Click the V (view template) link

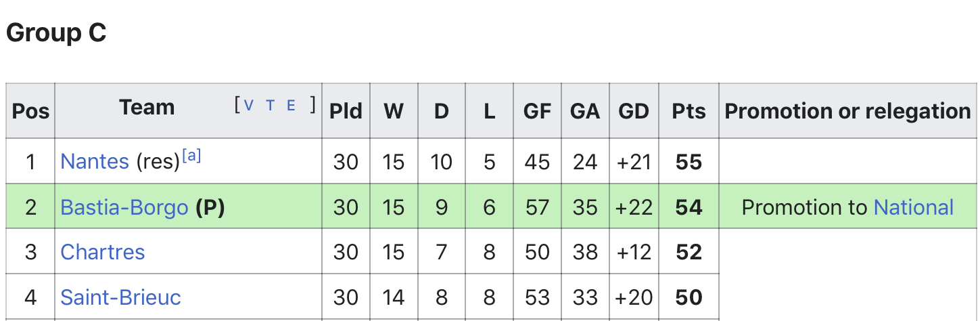coord(249,105)
